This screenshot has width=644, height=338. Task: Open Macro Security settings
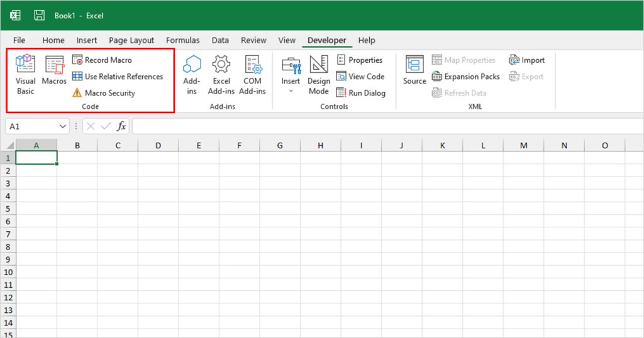(104, 93)
